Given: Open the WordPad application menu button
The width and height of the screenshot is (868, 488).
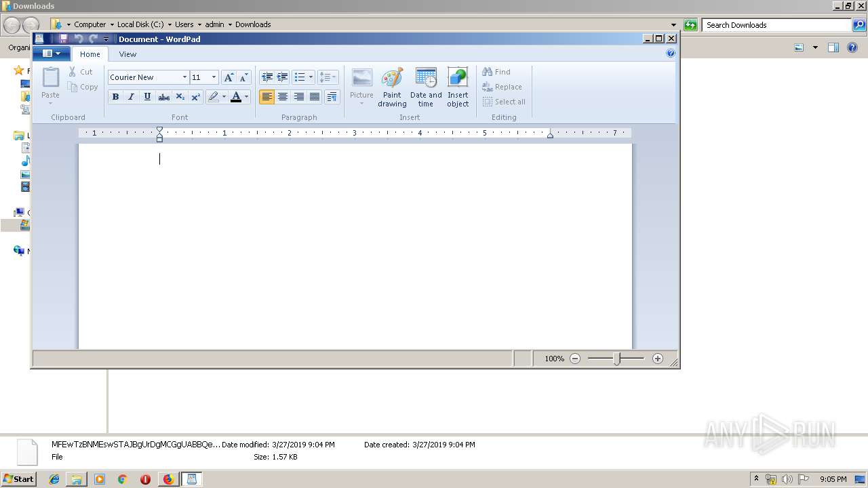Looking at the screenshot, I should (x=52, y=54).
